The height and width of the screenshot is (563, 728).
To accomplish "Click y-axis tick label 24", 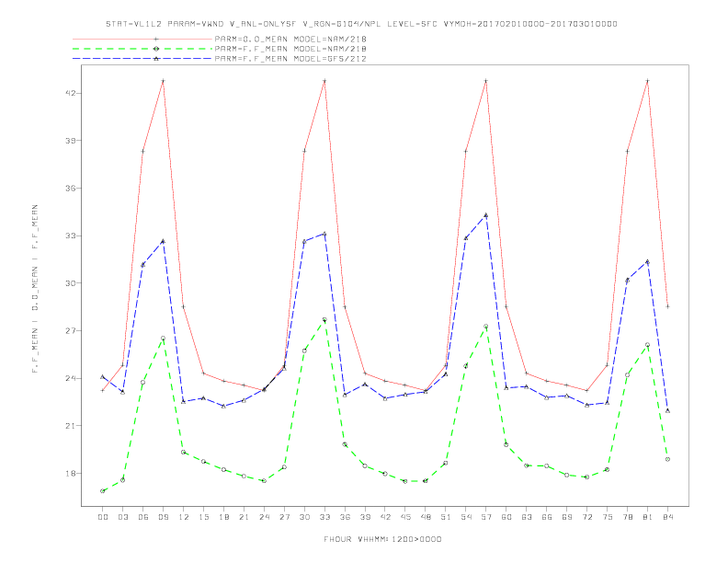I will coord(71,378).
